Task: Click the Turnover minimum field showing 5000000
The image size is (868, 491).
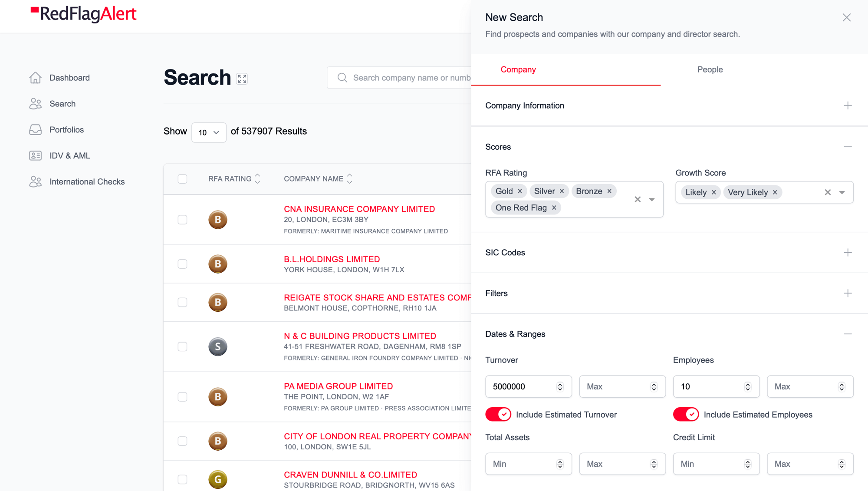Action: [x=528, y=386]
